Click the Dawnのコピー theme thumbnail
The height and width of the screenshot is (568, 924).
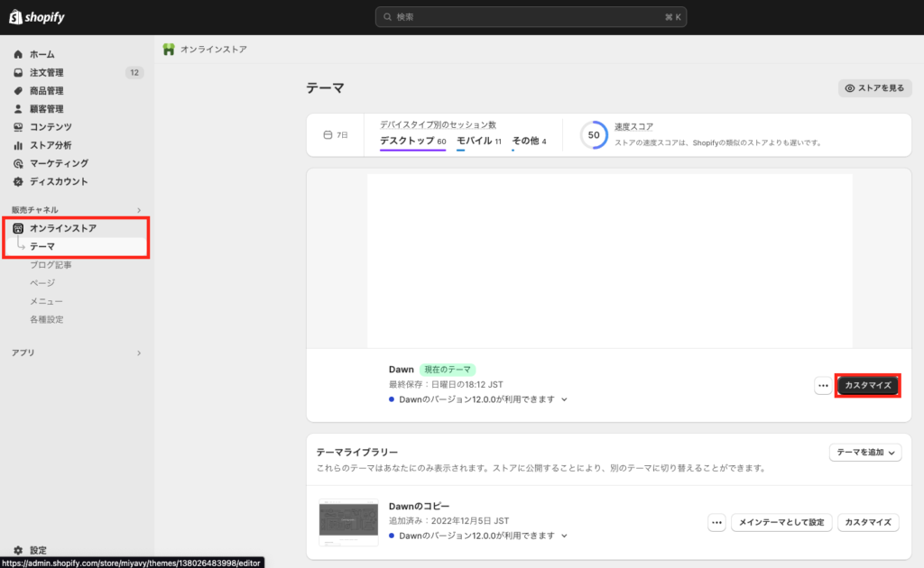[x=348, y=523]
